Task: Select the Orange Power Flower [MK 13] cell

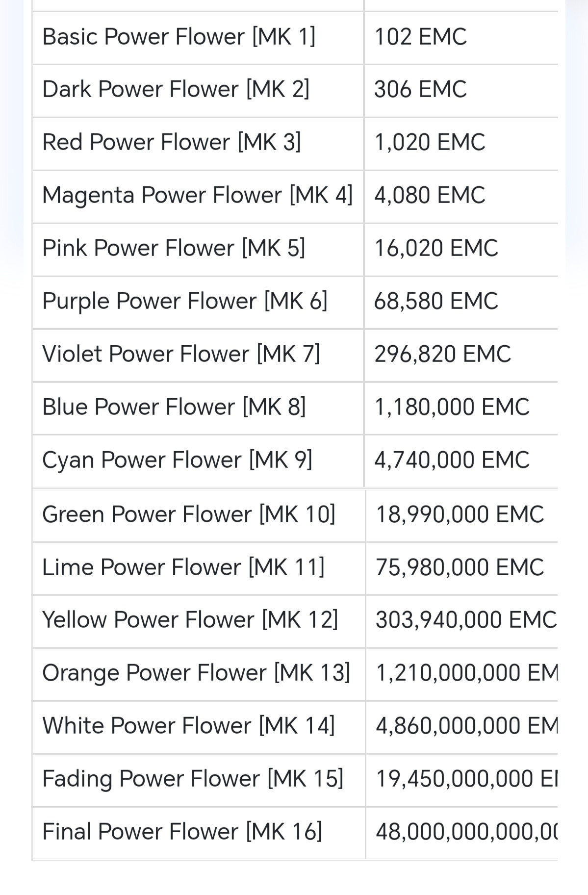Action: [x=199, y=674]
